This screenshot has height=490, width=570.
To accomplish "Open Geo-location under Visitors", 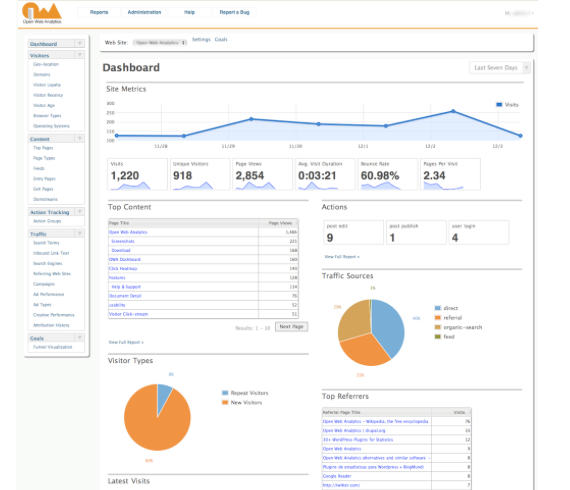I will click(x=46, y=64).
